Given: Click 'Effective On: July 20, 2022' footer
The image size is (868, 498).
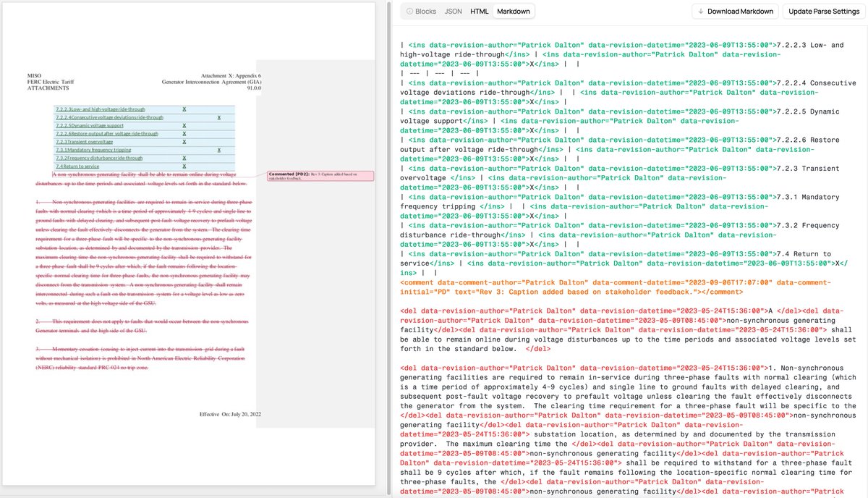Looking at the screenshot, I should (x=230, y=414).
